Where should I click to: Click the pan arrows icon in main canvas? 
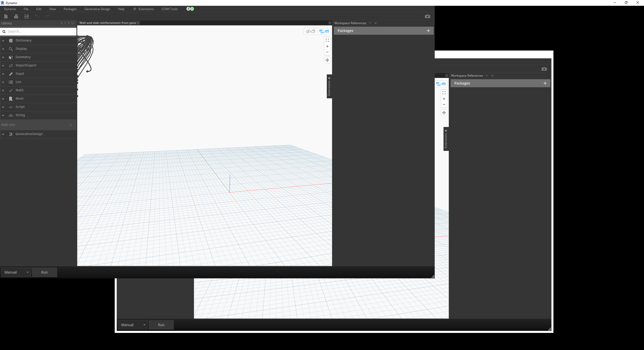327,60
